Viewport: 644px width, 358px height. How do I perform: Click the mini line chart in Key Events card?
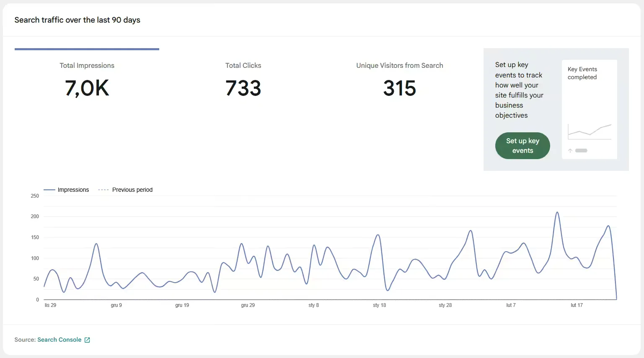[x=590, y=131]
